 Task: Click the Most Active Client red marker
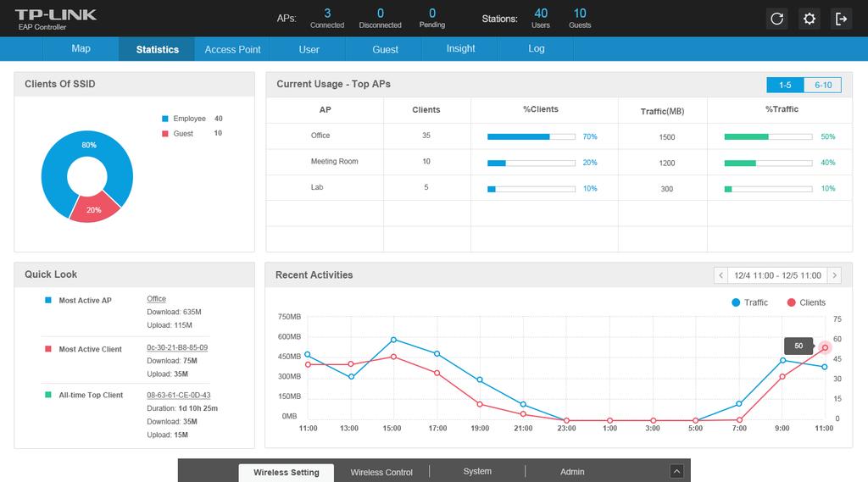pyautogui.click(x=47, y=349)
